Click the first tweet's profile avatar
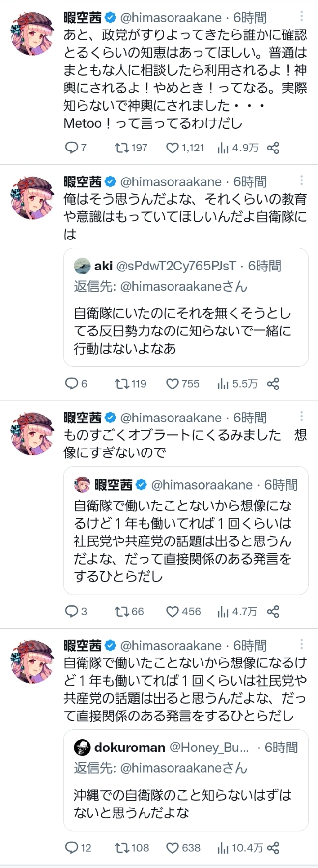Viewport: 318px width, 868px height. pyautogui.click(x=32, y=33)
